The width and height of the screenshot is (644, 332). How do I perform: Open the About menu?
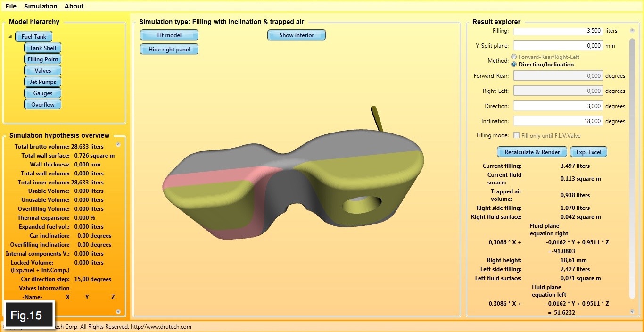[x=74, y=6]
